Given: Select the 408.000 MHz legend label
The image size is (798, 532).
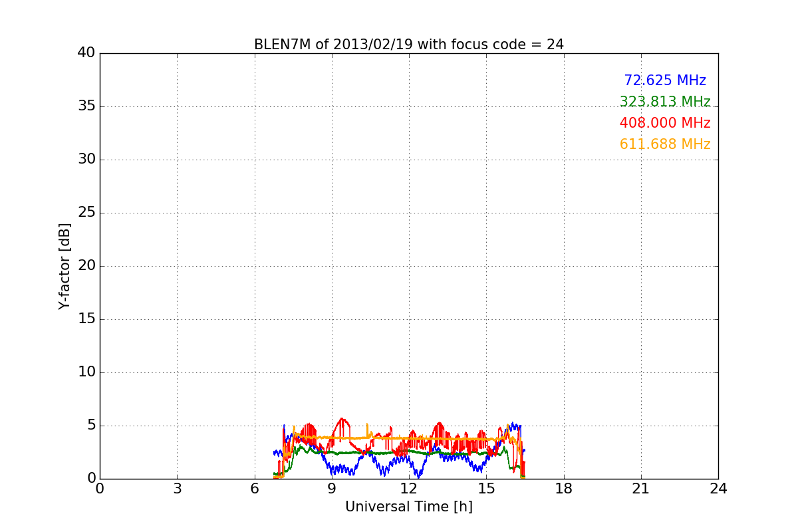Looking at the screenshot, I should (x=665, y=123).
